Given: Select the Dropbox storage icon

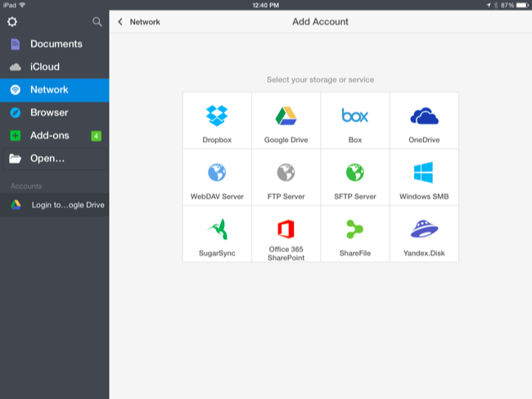Looking at the screenshot, I should [217, 116].
